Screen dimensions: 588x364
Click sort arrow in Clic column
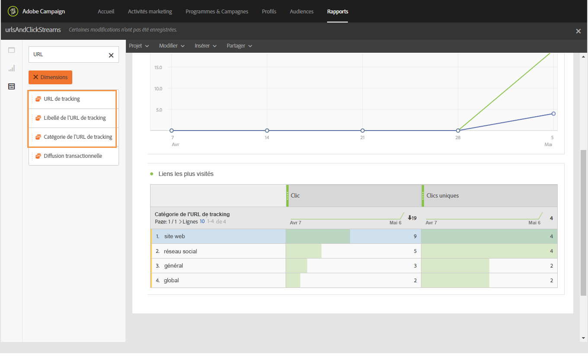pos(409,218)
